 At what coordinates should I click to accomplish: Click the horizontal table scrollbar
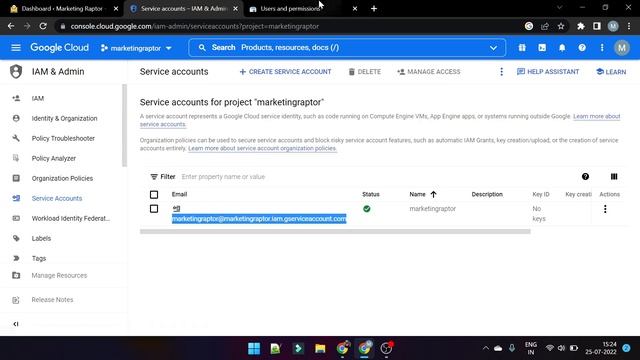335,231
